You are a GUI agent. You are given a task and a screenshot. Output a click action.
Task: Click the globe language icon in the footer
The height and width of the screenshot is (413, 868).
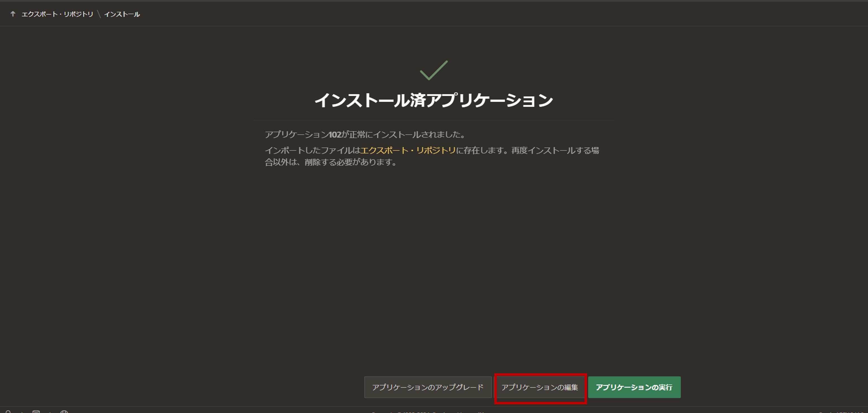click(x=64, y=411)
